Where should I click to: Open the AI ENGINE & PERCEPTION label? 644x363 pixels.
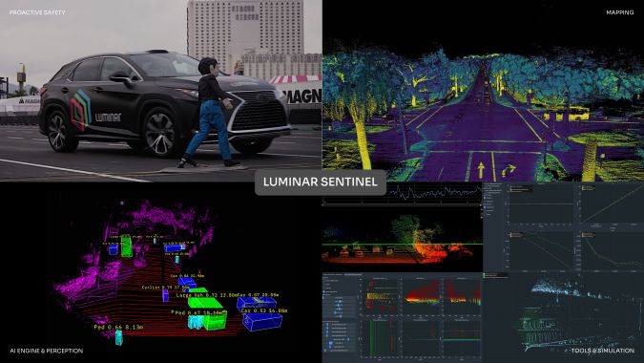[47, 351]
